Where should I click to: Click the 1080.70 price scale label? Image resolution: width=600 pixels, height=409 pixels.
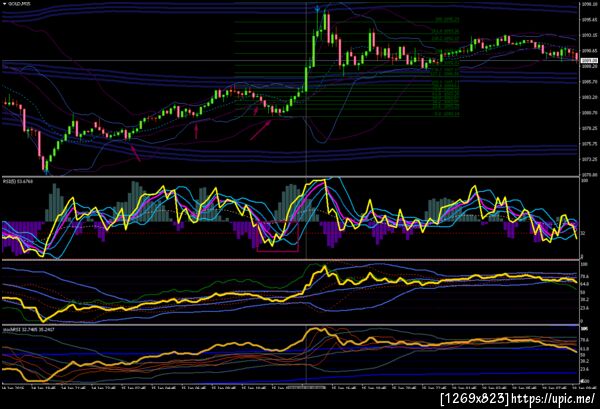590,113
